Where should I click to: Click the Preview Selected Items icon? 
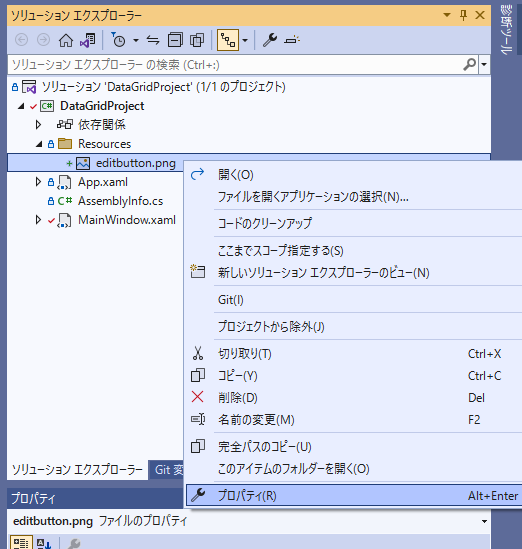point(292,40)
